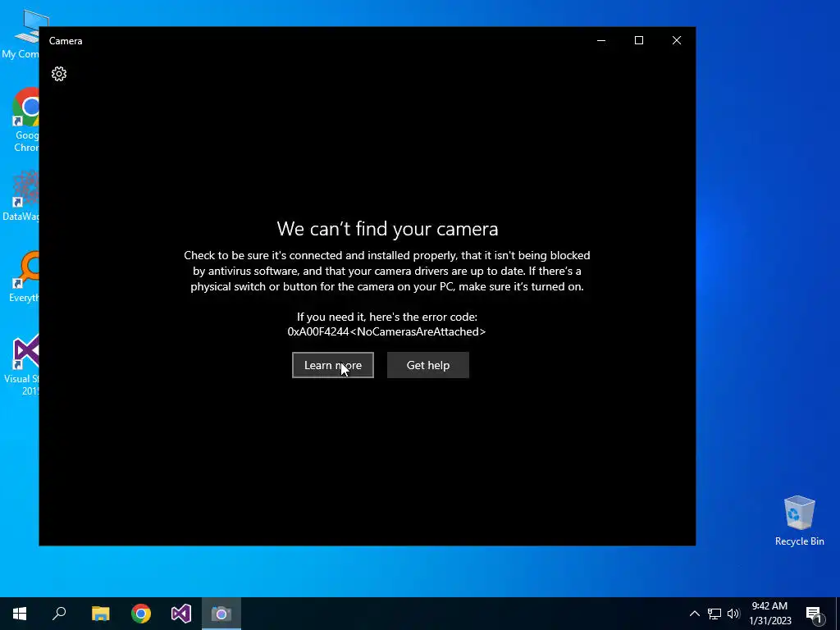This screenshot has height=630, width=840.
Task: Select Everything search desktop shortcut
Action: pos(24,276)
